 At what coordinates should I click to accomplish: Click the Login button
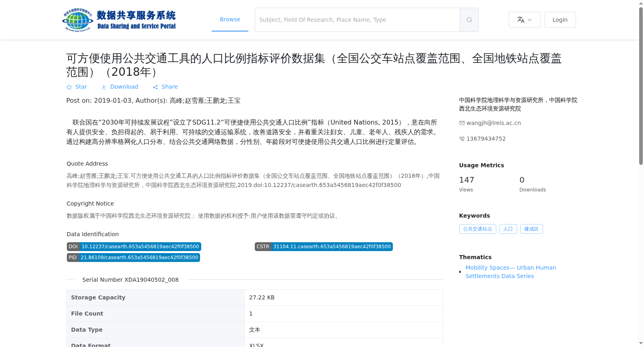tap(560, 20)
